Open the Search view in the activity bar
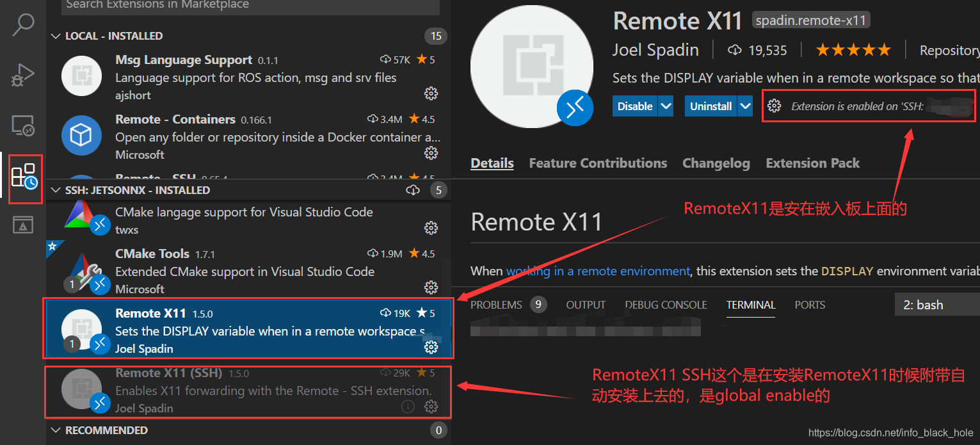Image resolution: width=980 pixels, height=445 pixels. pos(23,24)
